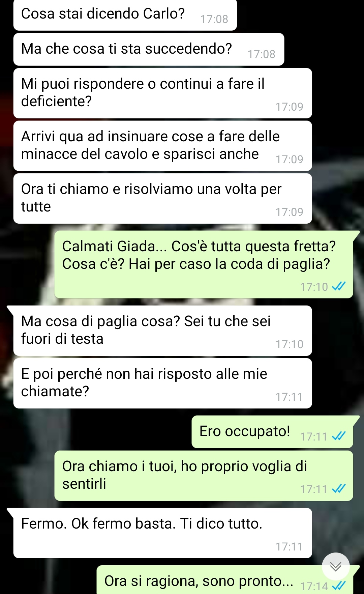
Task: Click blue double-check ticks on 'Calmati Giada' message
Action: click(x=339, y=286)
